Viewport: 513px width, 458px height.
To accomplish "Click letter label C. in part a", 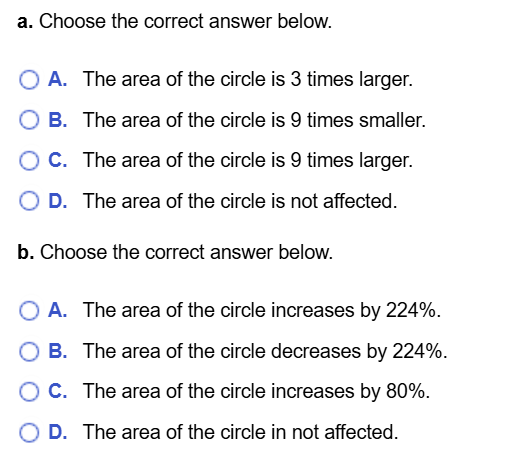I will tap(58, 160).
